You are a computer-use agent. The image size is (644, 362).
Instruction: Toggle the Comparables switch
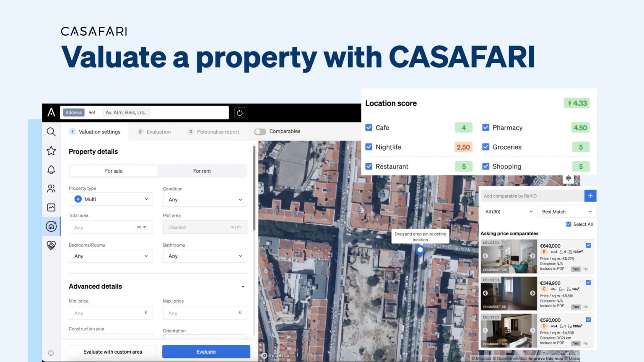(x=260, y=132)
